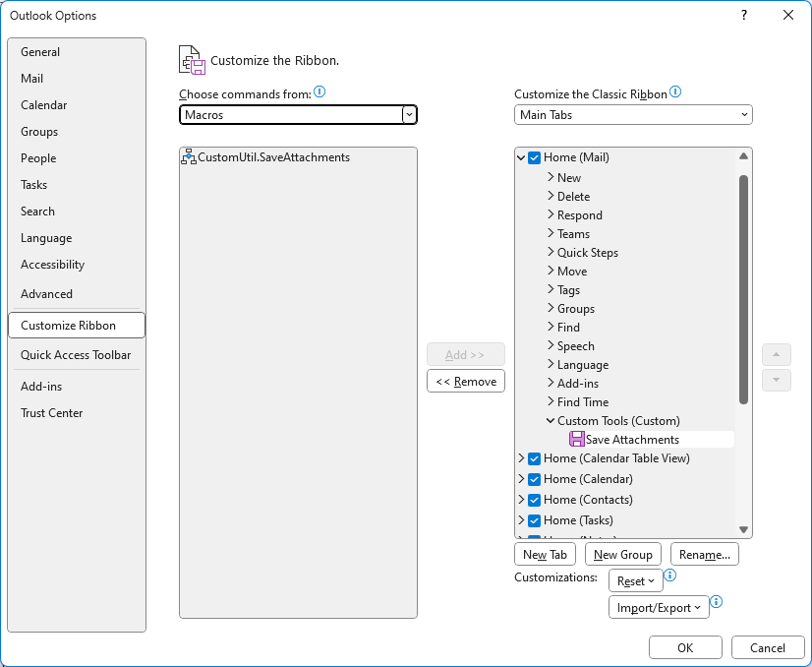Click the << Remove button
The width and height of the screenshot is (812, 667).
[466, 382]
